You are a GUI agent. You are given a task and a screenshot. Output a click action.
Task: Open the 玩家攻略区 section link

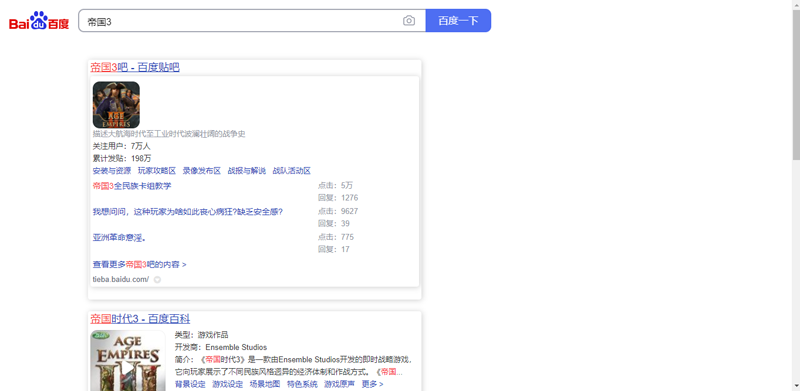tap(157, 171)
